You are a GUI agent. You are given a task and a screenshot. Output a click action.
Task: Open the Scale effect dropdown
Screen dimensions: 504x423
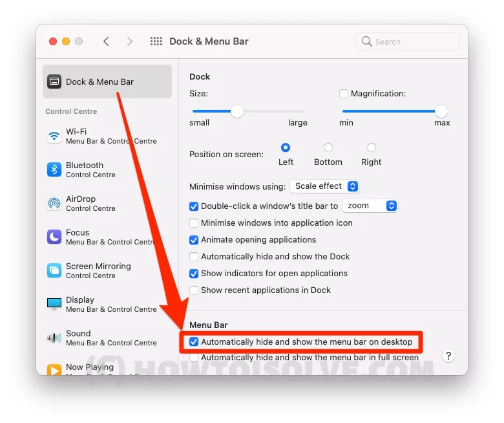click(x=324, y=186)
